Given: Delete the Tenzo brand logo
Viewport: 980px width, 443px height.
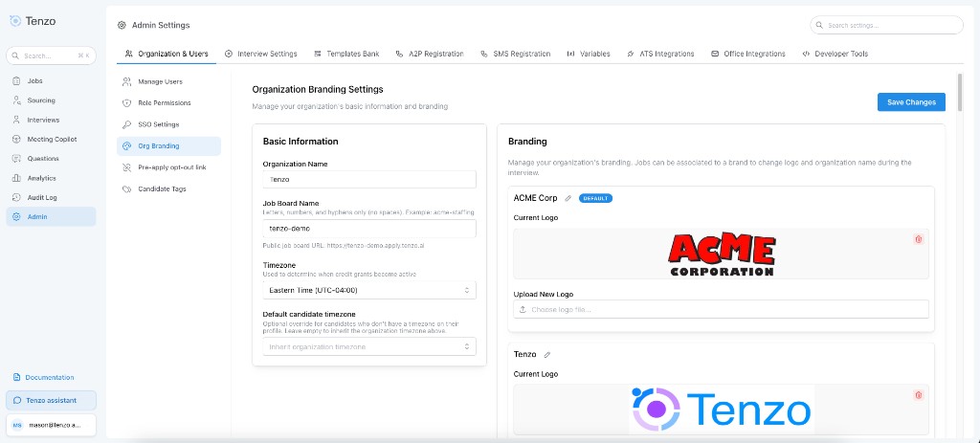Looking at the screenshot, I should [918, 395].
